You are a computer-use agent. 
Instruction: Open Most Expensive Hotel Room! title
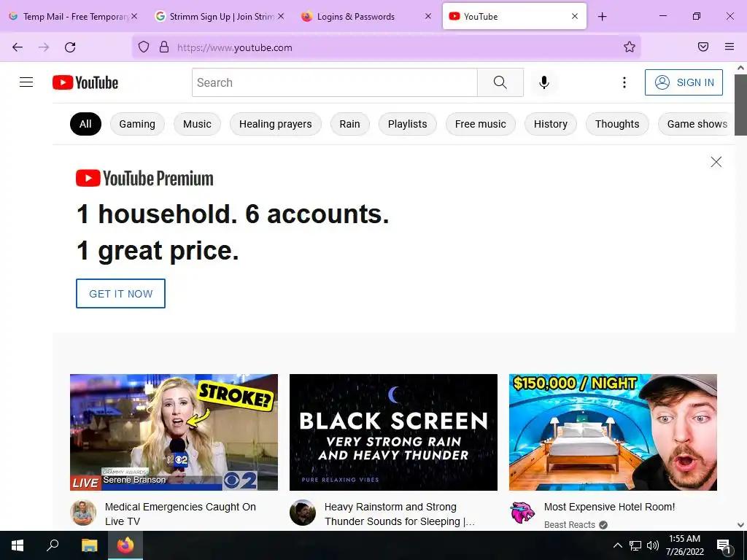tap(609, 507)
